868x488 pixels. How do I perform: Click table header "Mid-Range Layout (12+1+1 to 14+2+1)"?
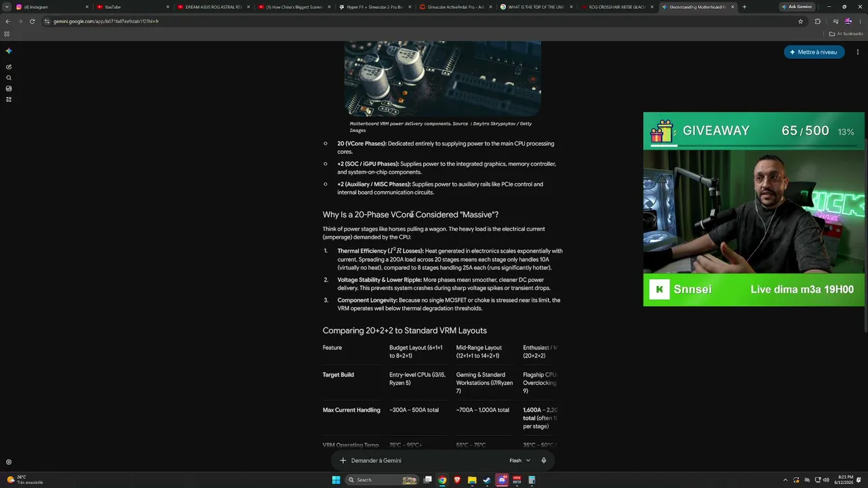pyautogui.click(x=479, y=352)
